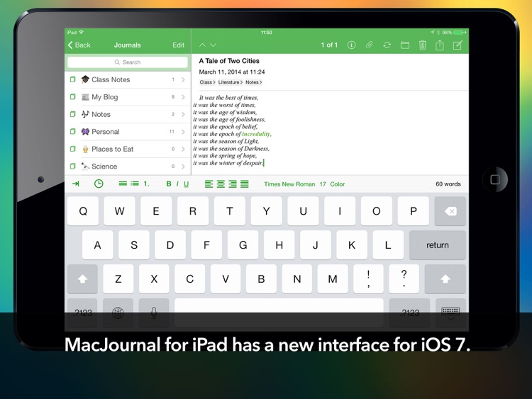Screen dimensions: 532x399
Task: Align text right
Action: pyautogui.click(x=233, y=184)
